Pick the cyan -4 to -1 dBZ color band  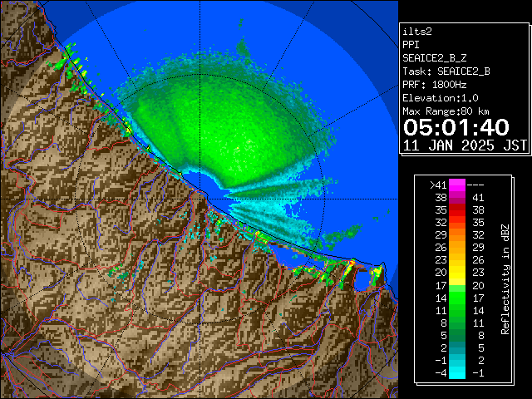click(457, 373)
